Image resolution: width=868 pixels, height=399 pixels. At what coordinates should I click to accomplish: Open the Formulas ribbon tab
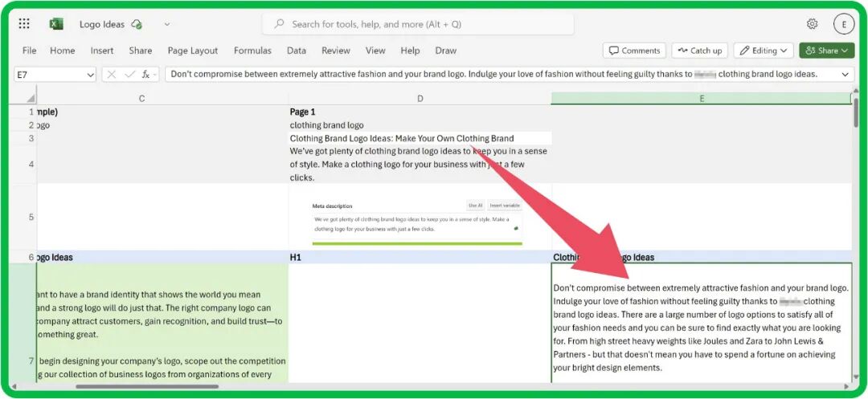(252, 51)
